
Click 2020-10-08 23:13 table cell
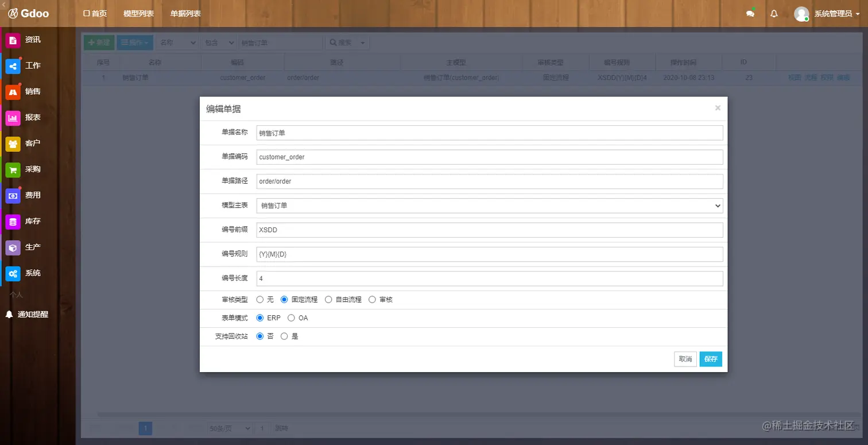click(688, 78)
